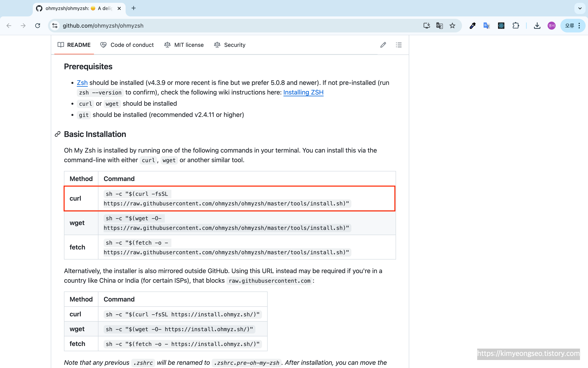Screen dimensions: 588x368
Task: Click the '.zshrc.pre-oh-my-zsh' inline code
Action: click(246, 363)
